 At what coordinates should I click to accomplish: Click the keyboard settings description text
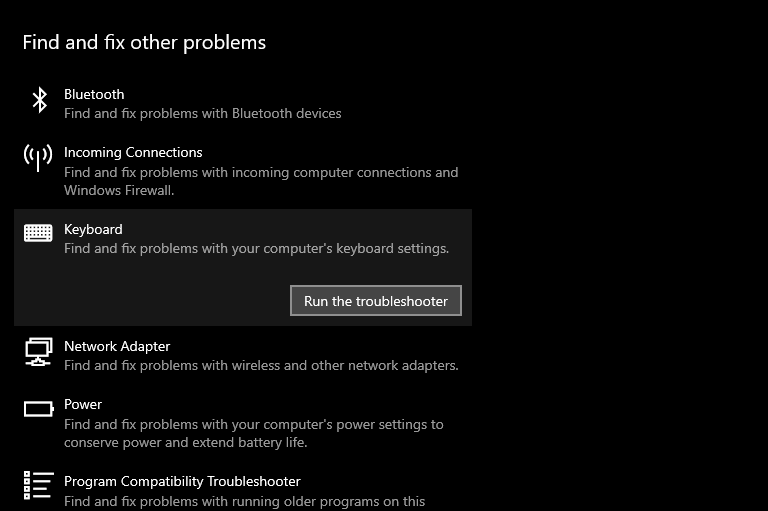tap(257, 249)
